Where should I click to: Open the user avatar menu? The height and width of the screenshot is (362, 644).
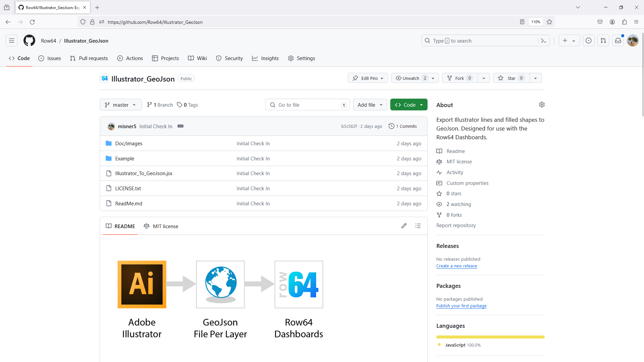(x=633, y=41)
